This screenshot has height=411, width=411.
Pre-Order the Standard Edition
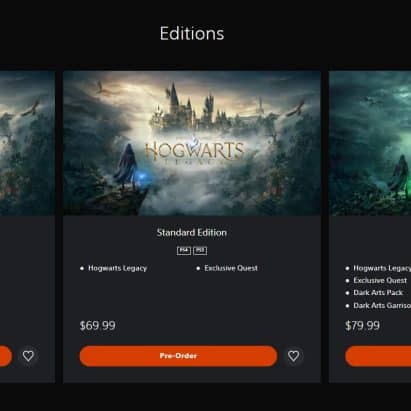coord(178,356)
